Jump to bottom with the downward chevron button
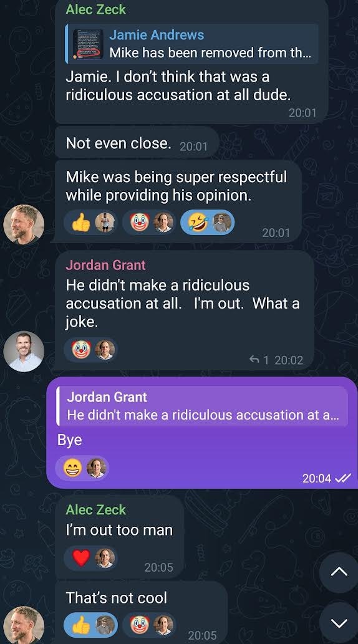Screen dimensions: 358x644 [x=339, y=623]
